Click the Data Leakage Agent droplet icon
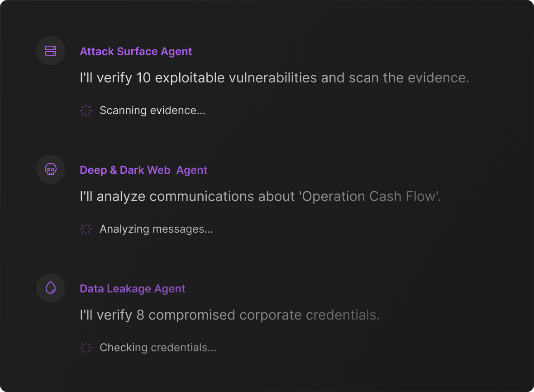Screen dimensions: 534x392 (x=51, y=288)
